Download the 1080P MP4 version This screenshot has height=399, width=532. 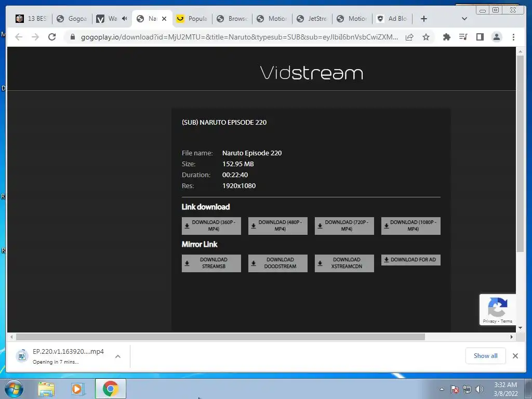[411, 225]
